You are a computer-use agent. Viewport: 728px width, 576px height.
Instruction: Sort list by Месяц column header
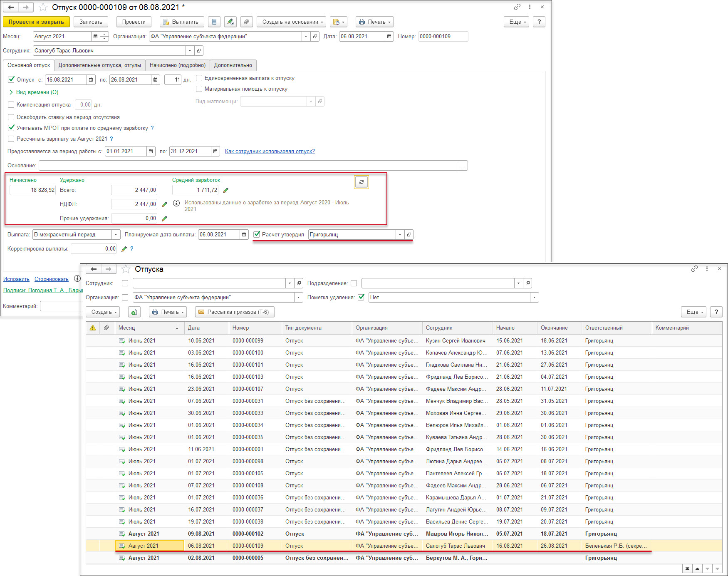click(149, 328)
